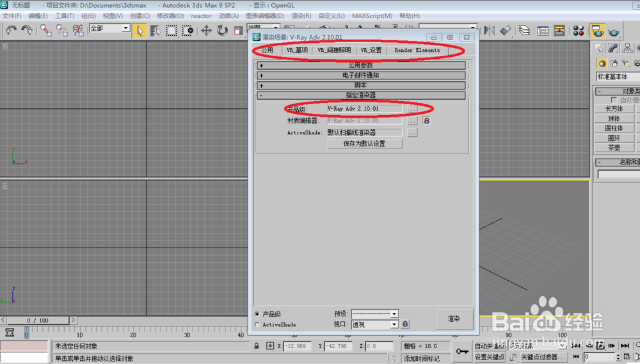
Task: Click 保存为默认设置 button
Action: point(365,144)
